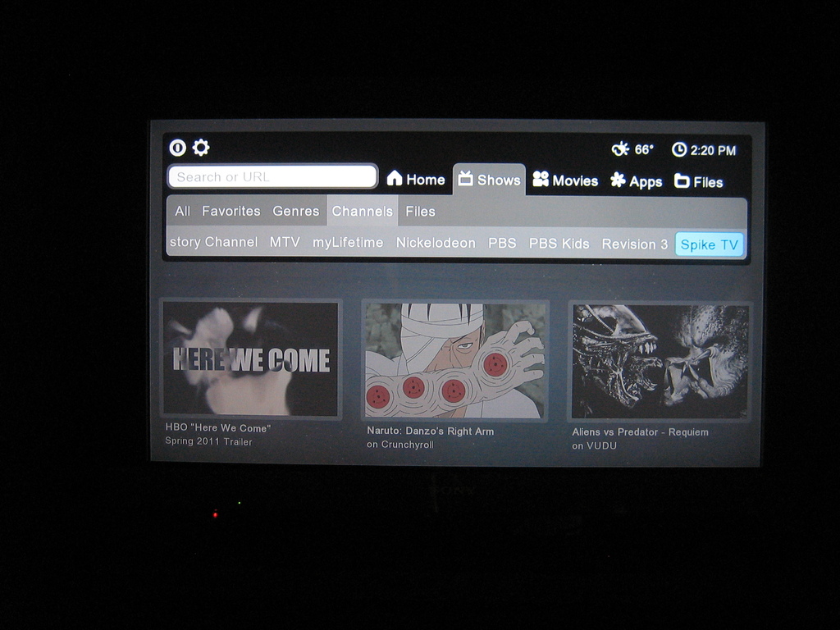Screen dimensions: 840x630
Task: Click the flower icon beside Apps
Action: coord(618,180)
